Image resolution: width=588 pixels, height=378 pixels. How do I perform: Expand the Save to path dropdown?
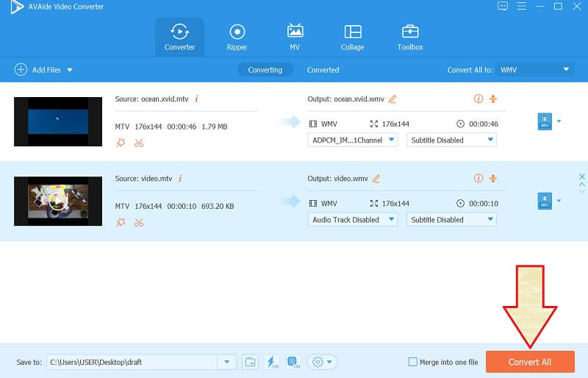(227, 363)
